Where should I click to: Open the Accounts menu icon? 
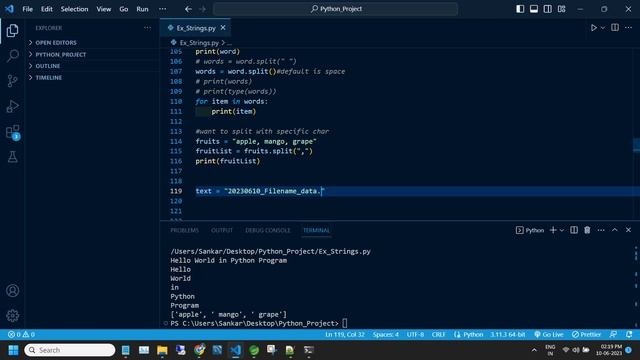12,291
